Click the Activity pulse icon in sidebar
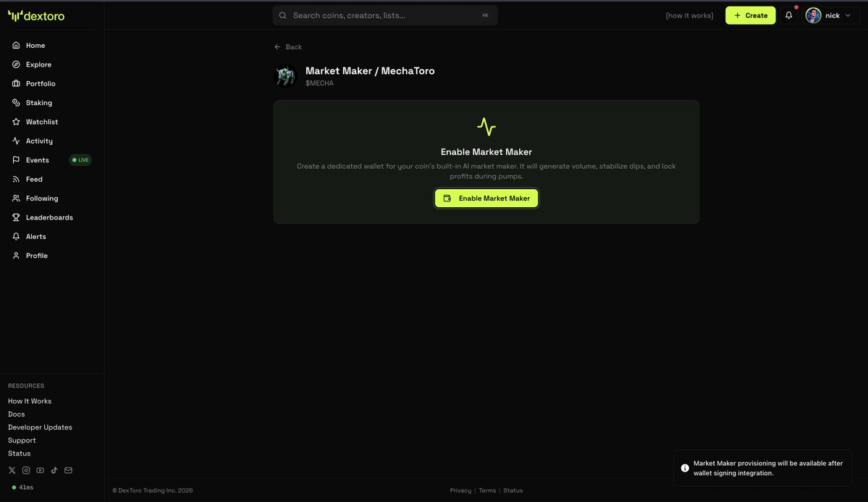The width and height of the screenshot is (868, 502). tap(16, 141)
